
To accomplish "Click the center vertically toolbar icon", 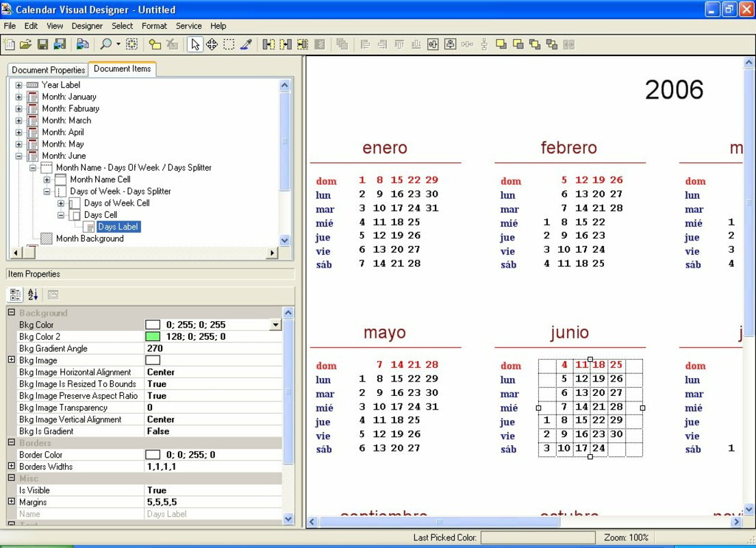I will click(x=450, y=45).
